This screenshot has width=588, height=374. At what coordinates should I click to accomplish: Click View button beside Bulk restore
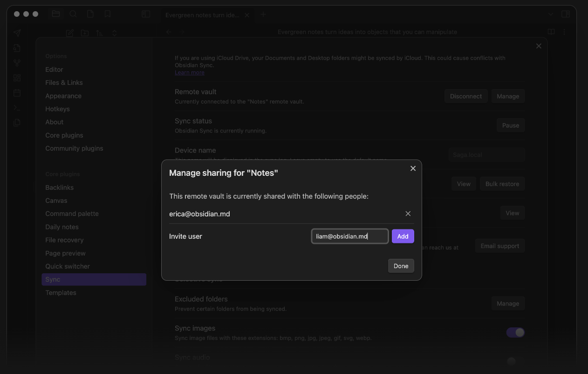pos(464,184)
